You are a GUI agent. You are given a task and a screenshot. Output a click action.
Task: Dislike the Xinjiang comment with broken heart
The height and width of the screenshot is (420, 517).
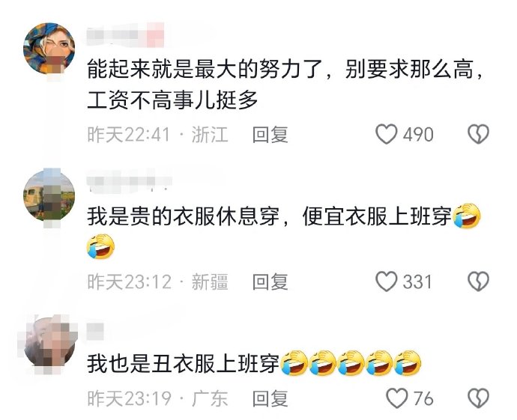pos(478,281)
